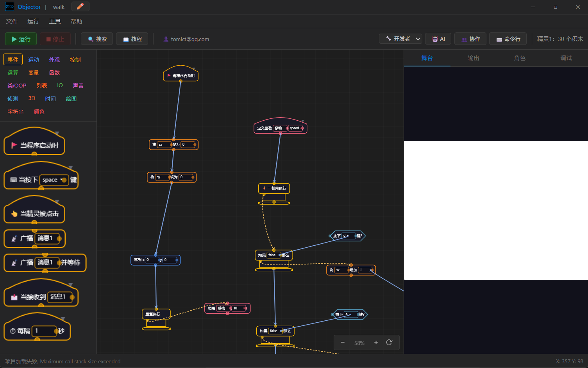The height and width of the screenshot is (368, 588).
Task: Open the 命令行 command line panel
Action: point(508,39)
